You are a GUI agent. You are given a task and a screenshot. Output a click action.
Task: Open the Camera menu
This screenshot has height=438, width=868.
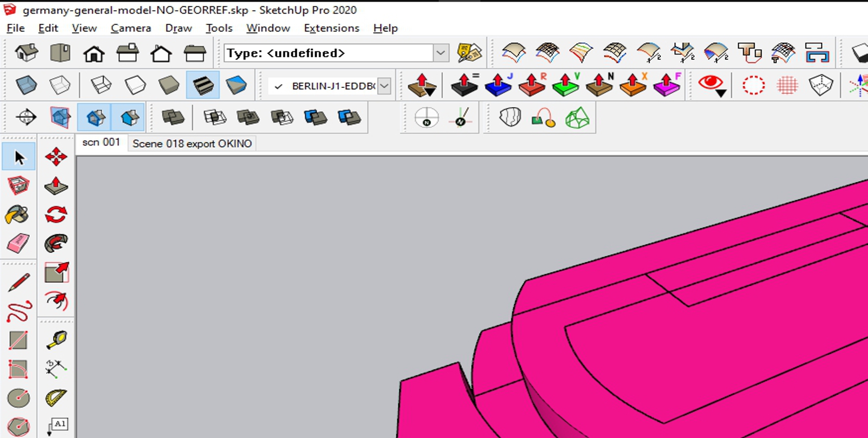pyautogui.click(x=131, y=28)
